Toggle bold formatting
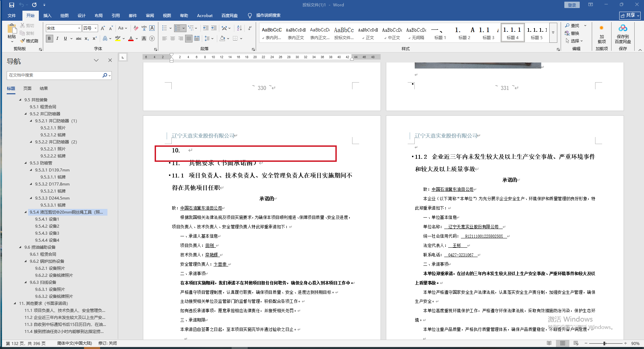 [x=50, y=39]
